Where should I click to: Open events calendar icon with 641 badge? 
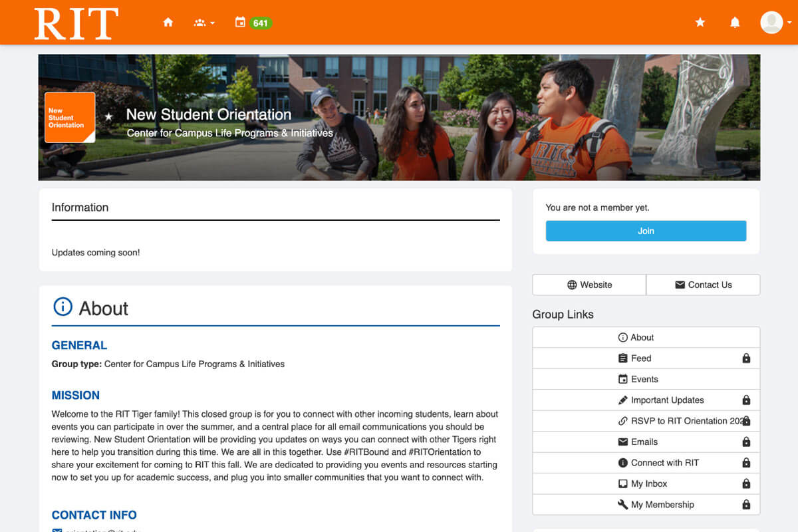click(x=240, y=23)
